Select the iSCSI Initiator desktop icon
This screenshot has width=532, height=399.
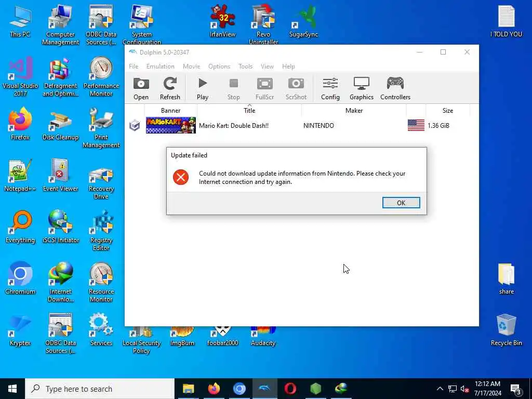pyautogui.click(x=60, y=228)
